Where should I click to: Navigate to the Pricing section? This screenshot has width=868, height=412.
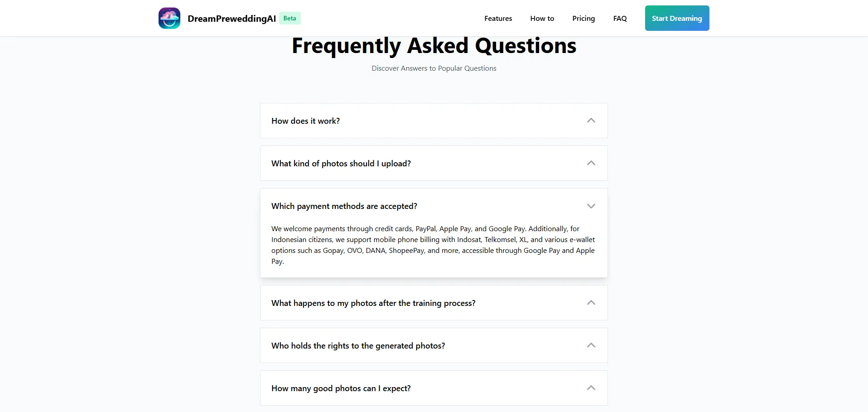[583, 19]
